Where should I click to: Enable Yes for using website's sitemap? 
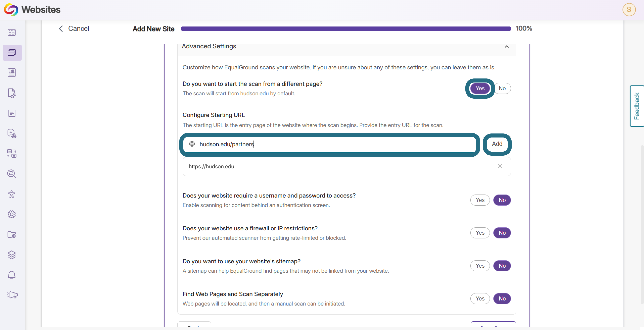pyautogui.click(x=480, y=266)
